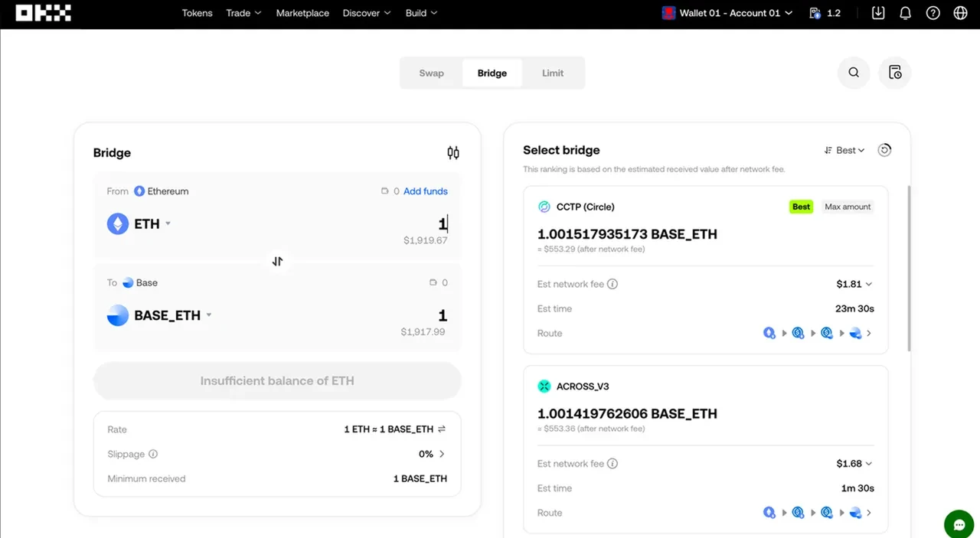The image size is (980, 538).
Task: Click the OKX logo
Action: pyautogui.click(x=44, y=13)
